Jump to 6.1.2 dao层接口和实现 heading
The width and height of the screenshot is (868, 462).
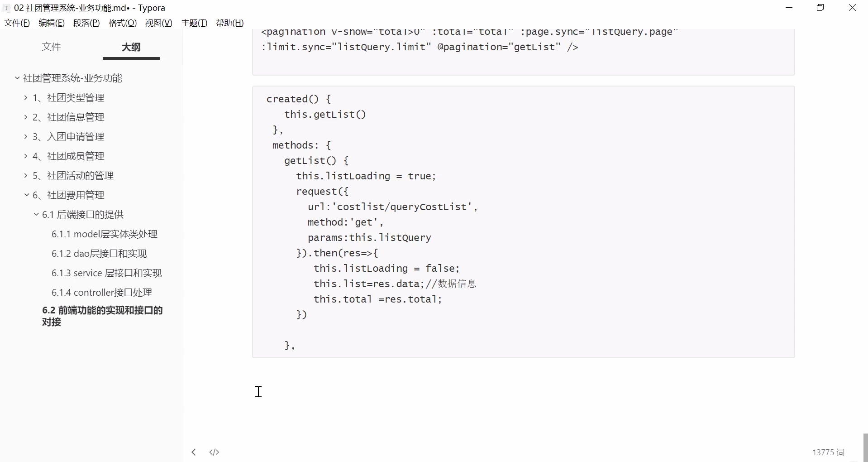99,253
